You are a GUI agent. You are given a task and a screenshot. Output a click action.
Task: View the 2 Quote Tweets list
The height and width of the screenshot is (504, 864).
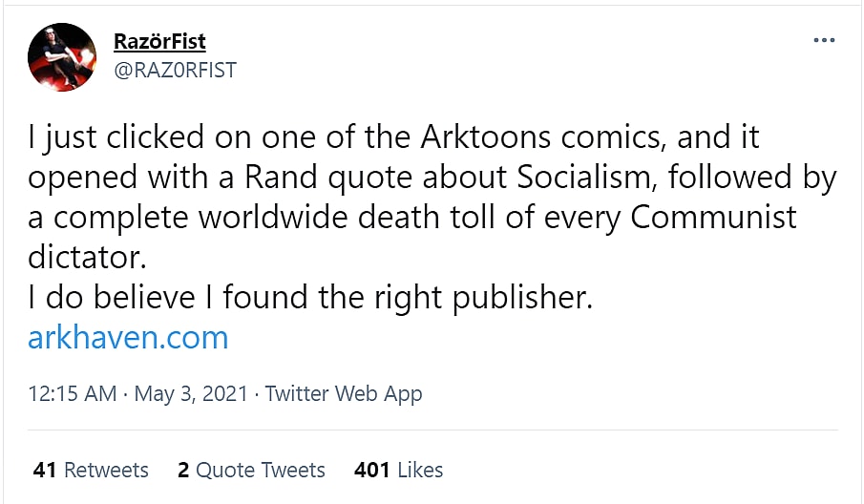[251, 470]
